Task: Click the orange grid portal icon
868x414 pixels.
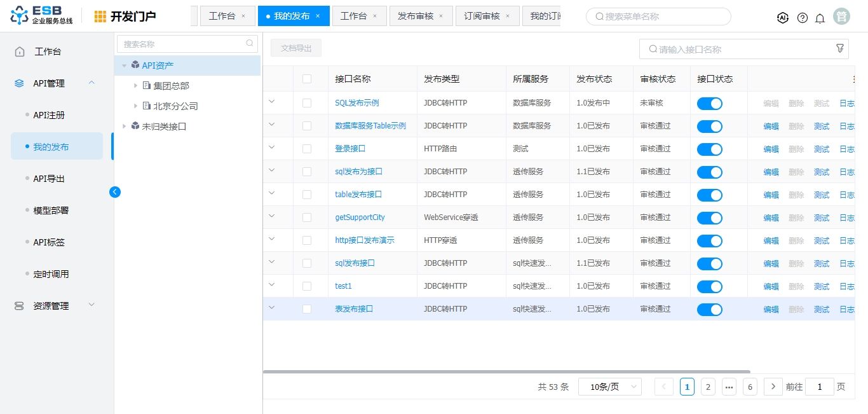Action: pyautogui.click(x=100, y=17)
